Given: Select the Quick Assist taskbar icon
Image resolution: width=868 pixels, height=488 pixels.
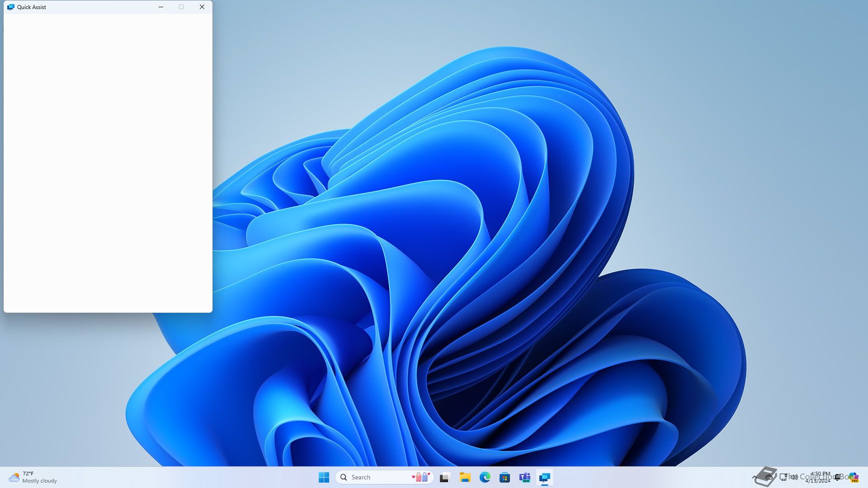Looking at the screenshot, I should click(545, 477).
